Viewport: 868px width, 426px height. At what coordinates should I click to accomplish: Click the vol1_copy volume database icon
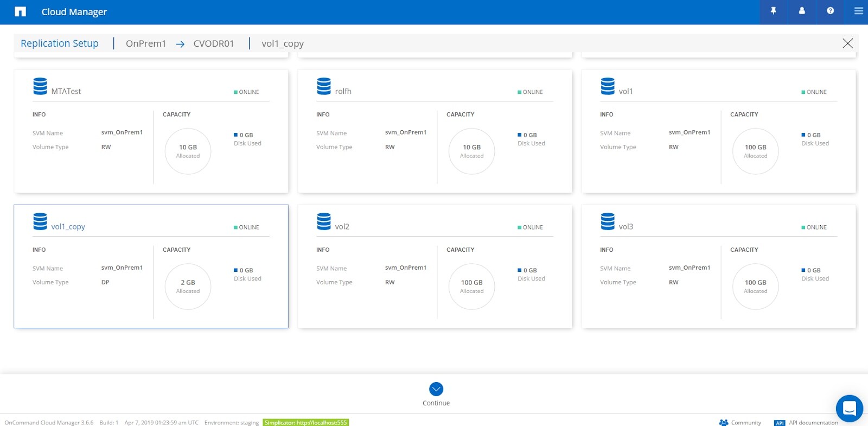click(x=40, y=221)
